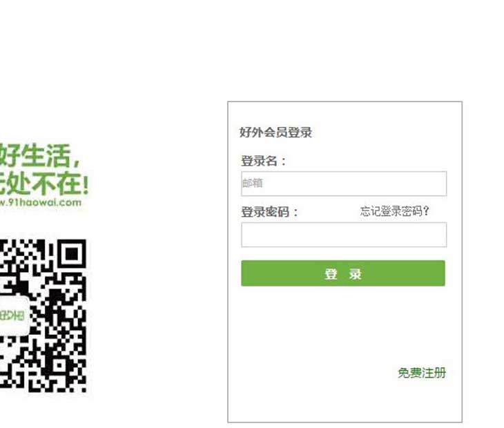The height and width of the screenshot is (428, 504).
Task: Go to 免费注册 registration link
Action: pos(422,373)
